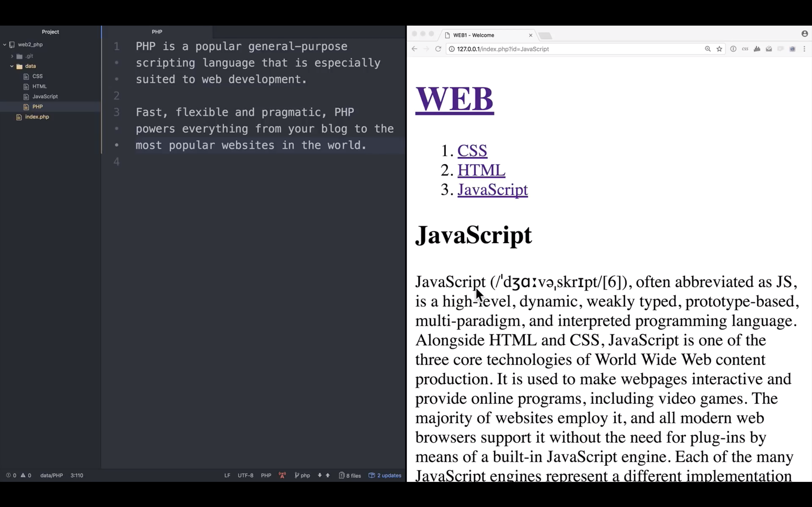Click the WEB heading link

click(454, 99)
